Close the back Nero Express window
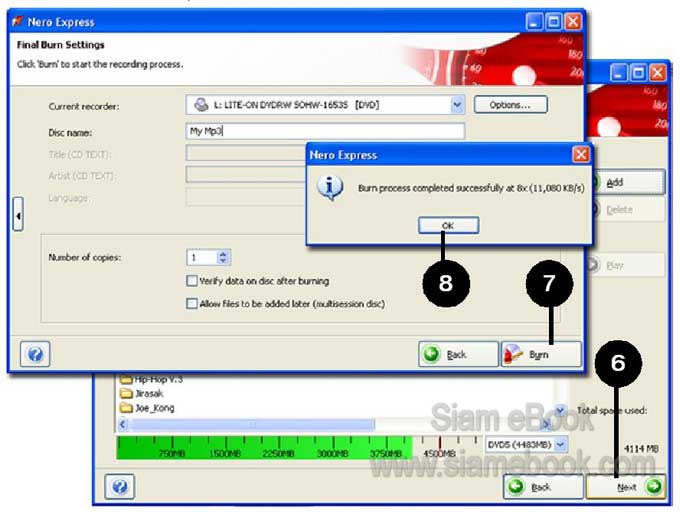 [658, 73]
